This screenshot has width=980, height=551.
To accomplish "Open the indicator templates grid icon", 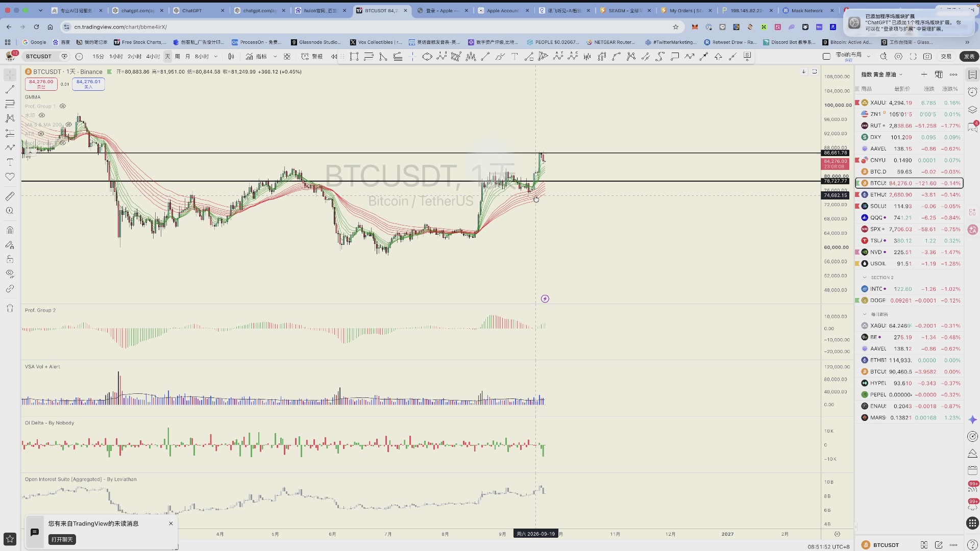I will 287,57.
